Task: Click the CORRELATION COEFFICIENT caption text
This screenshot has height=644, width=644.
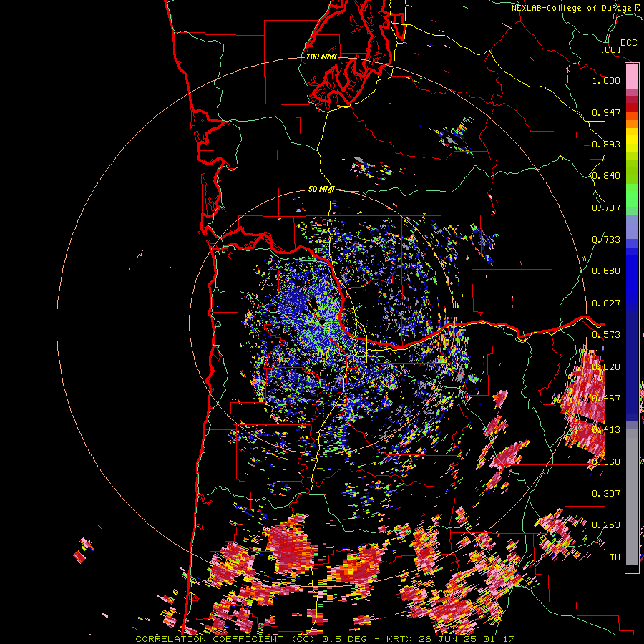Action: (209, 639)
